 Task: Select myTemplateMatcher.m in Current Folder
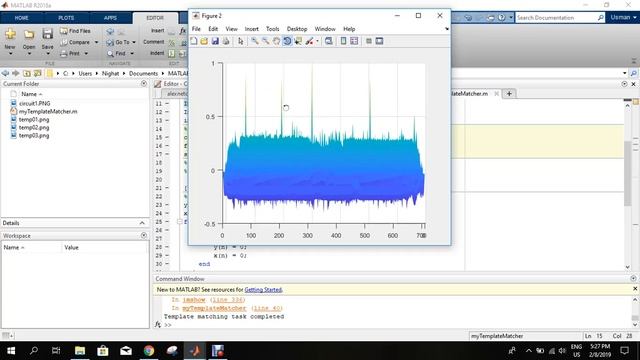pyautogui.click(x=48, y=111)
